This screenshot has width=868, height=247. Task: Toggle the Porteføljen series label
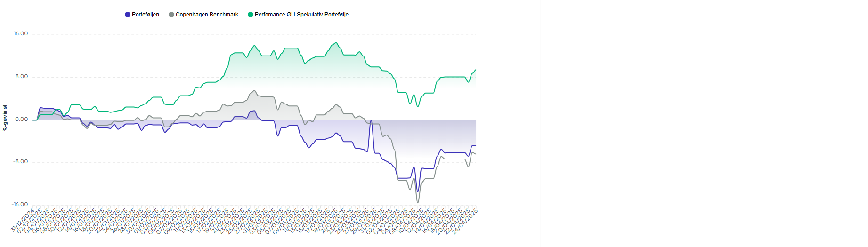click(145, 15)
